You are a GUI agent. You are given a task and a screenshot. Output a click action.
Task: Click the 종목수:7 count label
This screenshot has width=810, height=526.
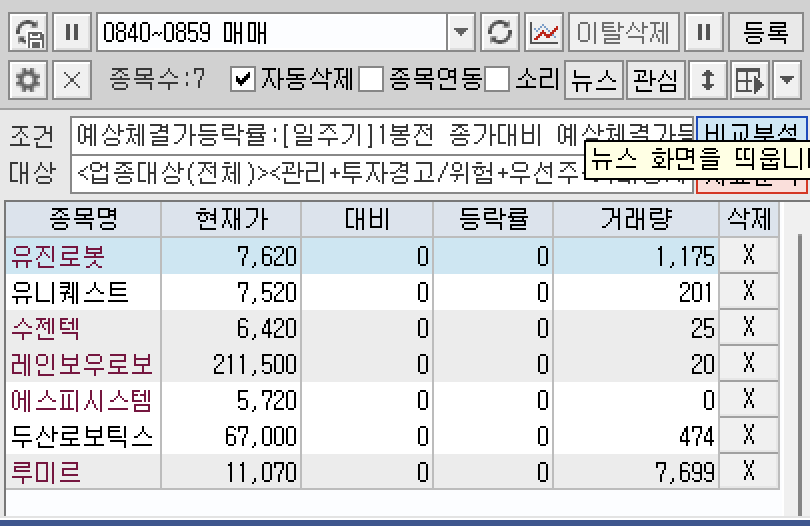point(157,80)
